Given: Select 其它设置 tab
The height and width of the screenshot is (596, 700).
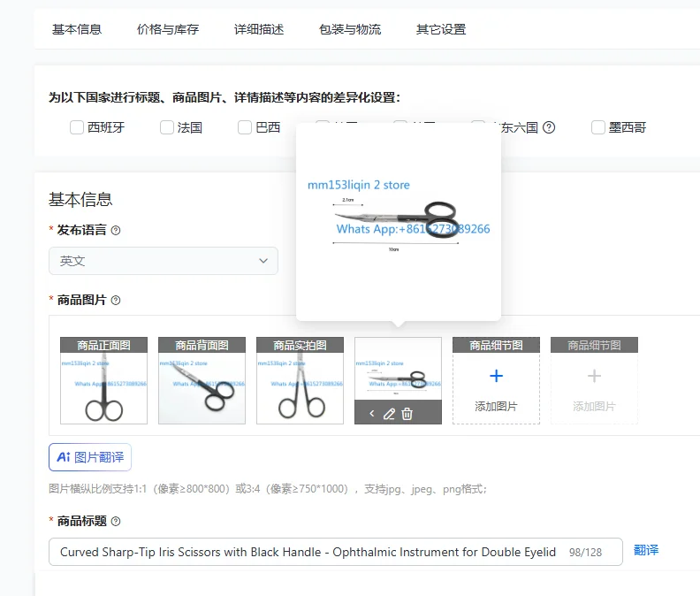Looking at the screenshot, I should coord(441,29).
